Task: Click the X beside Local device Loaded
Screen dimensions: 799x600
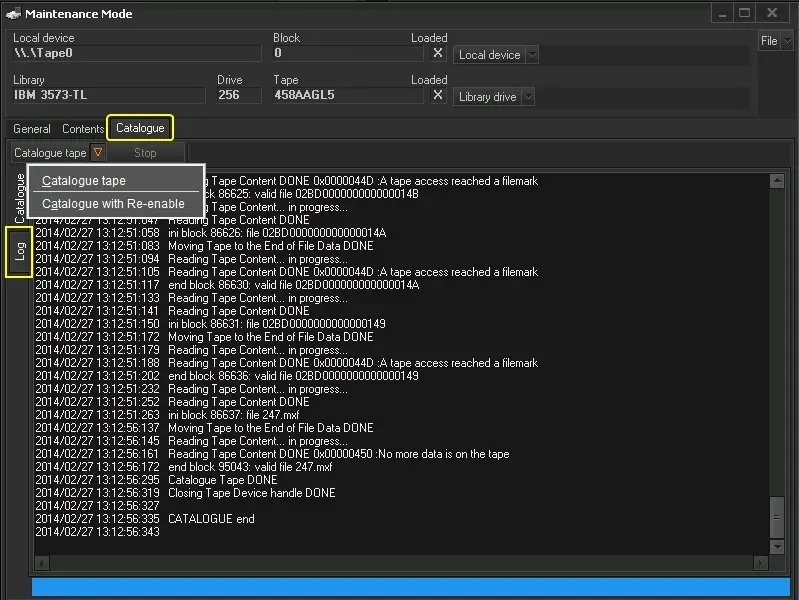Action: 438,54
